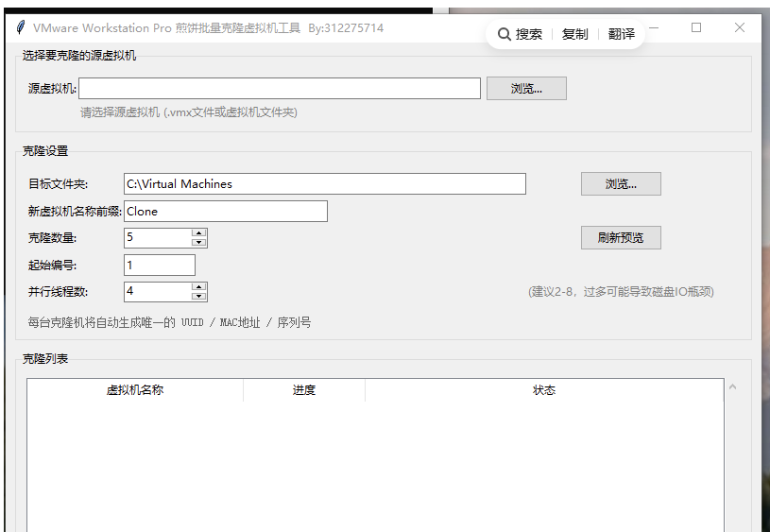Click 翻译 in the floating toolbar
The image size is (770, 532).
(622, 35)
